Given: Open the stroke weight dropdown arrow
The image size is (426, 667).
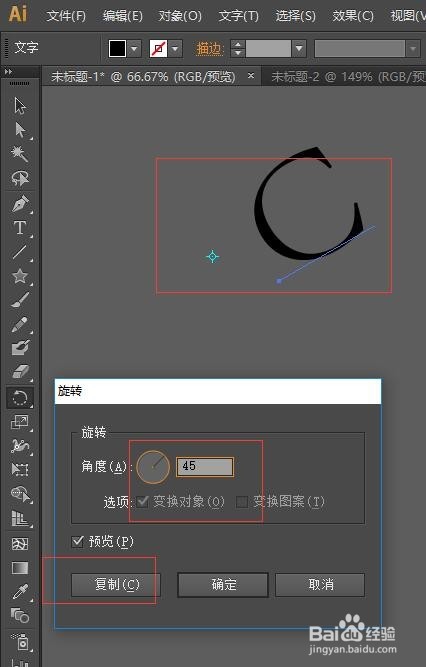Looking at the screenshot, I should [299, 48].
